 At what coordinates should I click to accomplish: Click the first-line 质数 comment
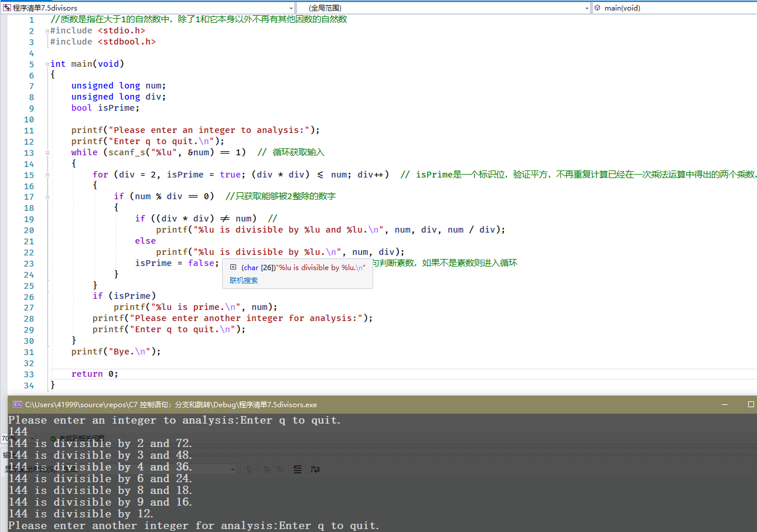[199, 19]
